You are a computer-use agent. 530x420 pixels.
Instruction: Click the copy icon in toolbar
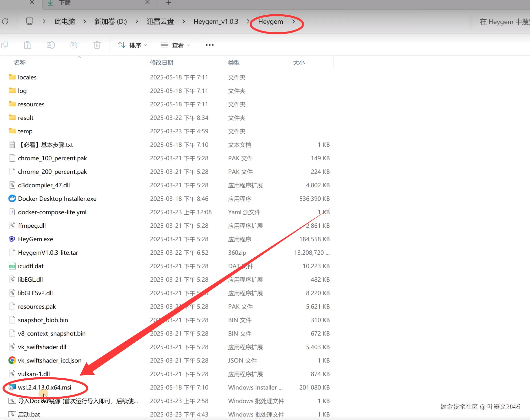click(x=5, y=45)
